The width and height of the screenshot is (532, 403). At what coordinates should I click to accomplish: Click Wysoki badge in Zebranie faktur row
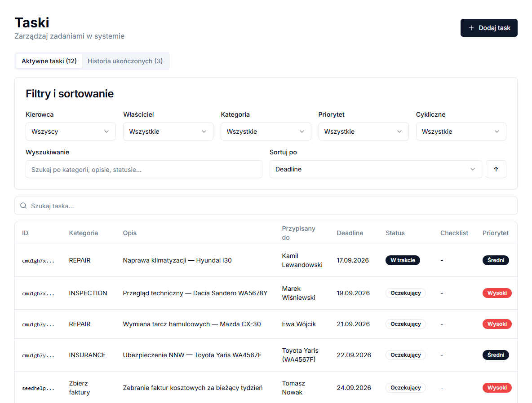(x=497, y=388)
